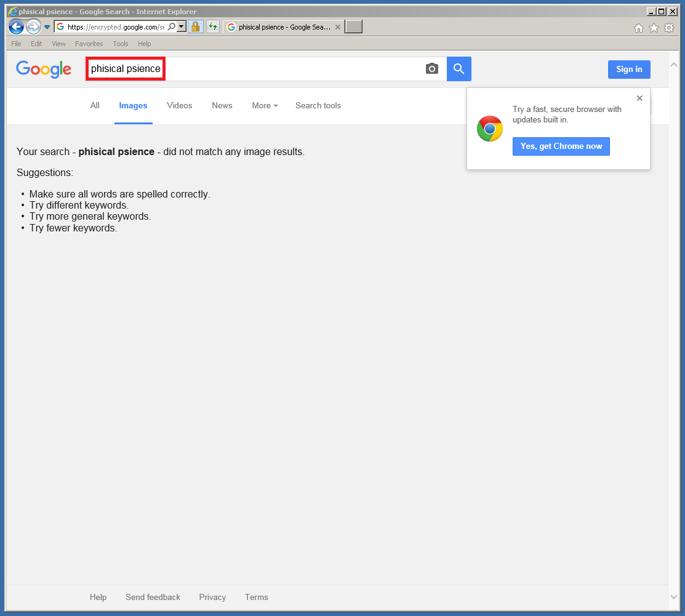Open the Privacy link
The image size is (685, 616).
tap(212, 597)
